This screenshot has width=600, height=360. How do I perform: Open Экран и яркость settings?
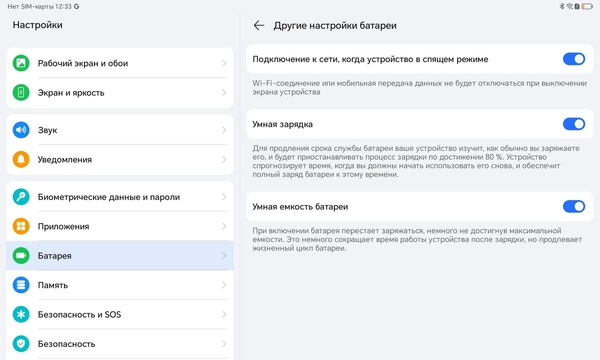[120, 93]
